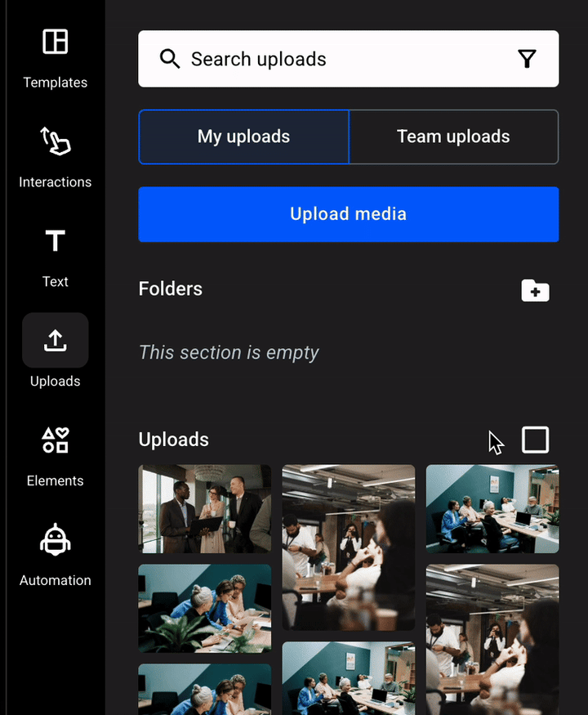Open the Automation robot icon
588x715 pixels.
coord(56,539)
